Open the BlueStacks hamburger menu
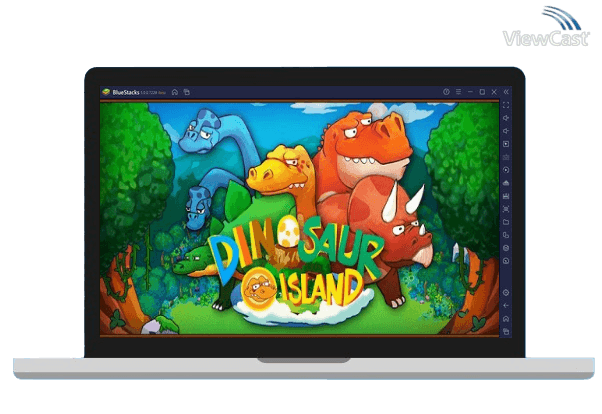The image size is (602, 414). pos(458,92)
